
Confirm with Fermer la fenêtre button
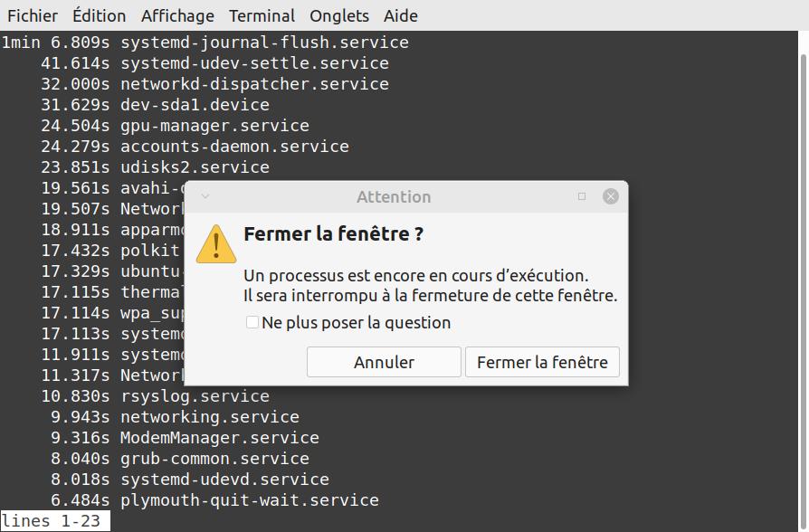542,362
